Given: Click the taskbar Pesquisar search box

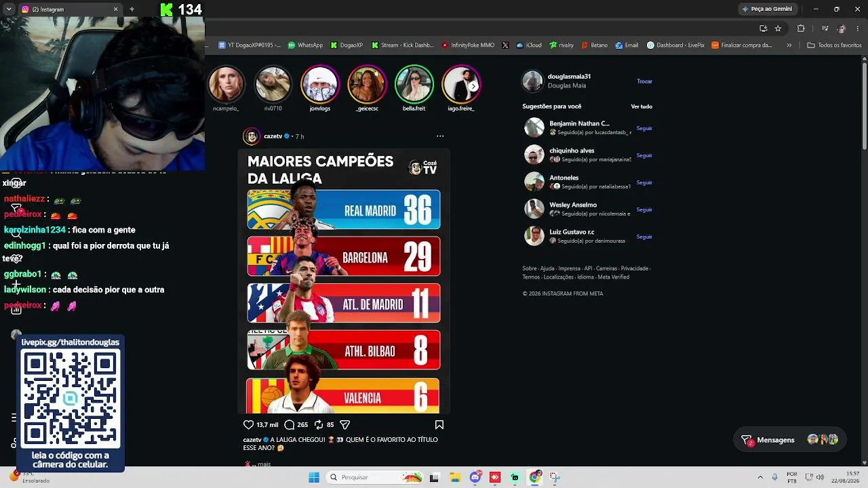Looking at the screenshot, I should (x=375, y=477).
